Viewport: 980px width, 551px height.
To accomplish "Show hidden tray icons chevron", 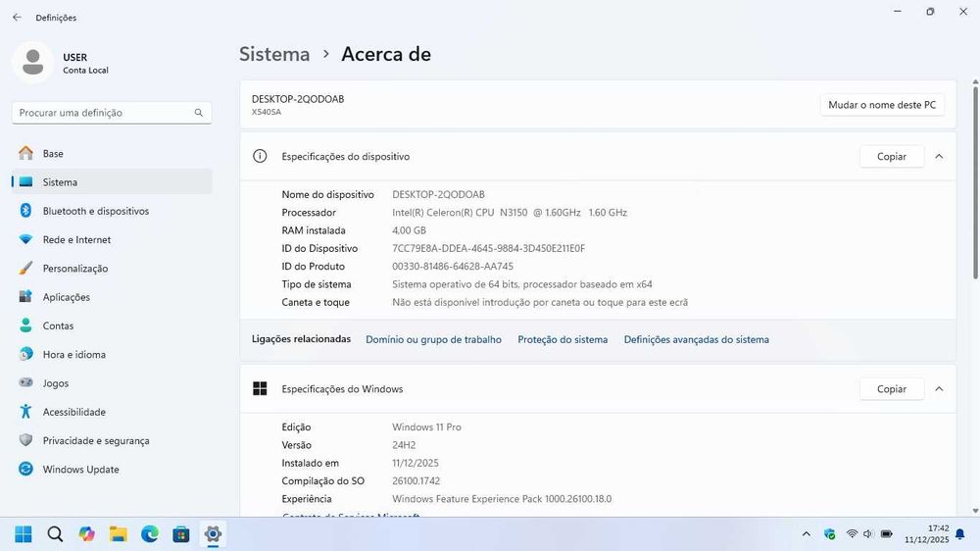I will 807,534.
